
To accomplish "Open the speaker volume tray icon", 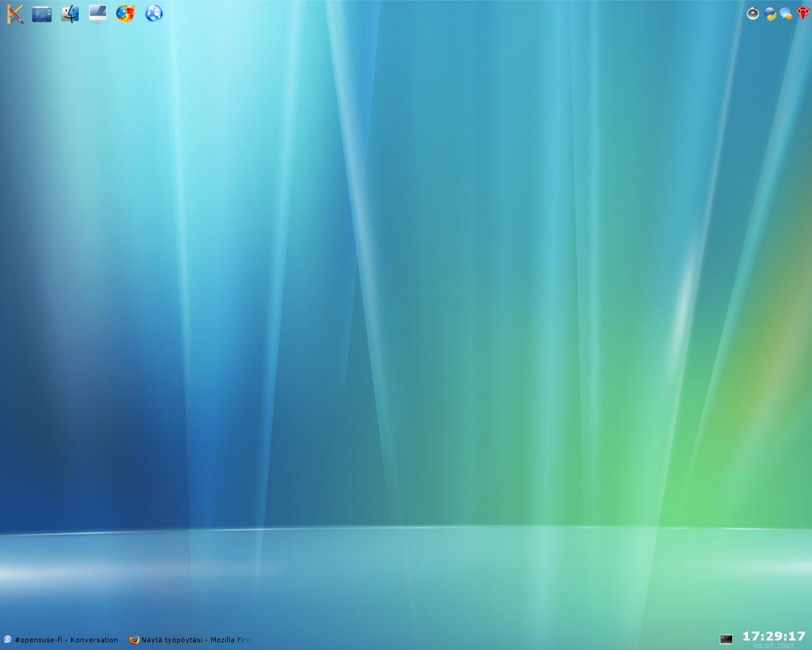I will point(752,13).
